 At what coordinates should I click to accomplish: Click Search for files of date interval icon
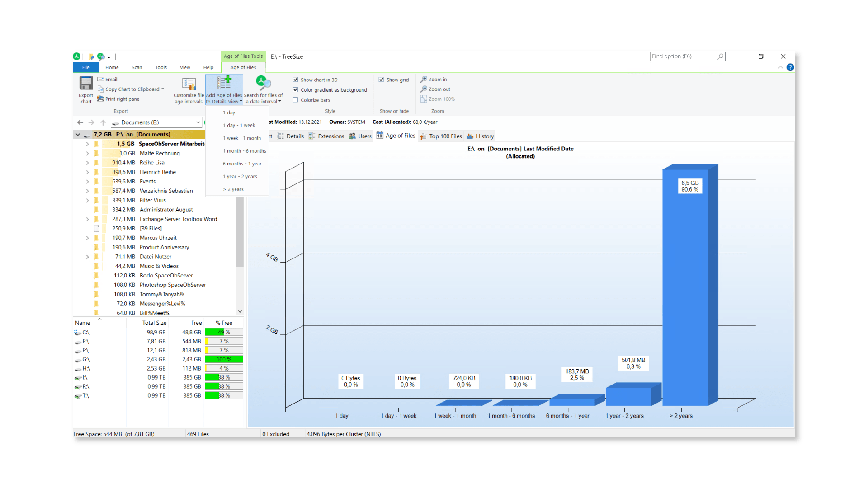point(263,83)
